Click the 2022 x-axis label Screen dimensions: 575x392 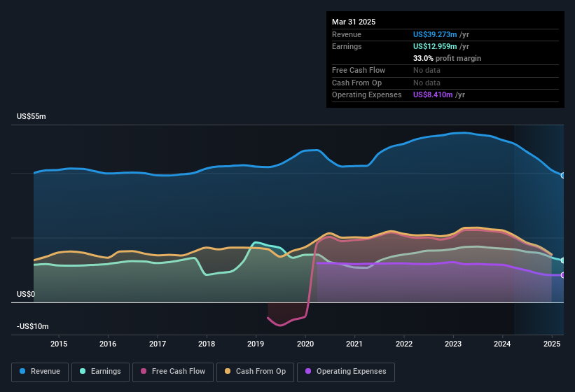coord(403,344)
